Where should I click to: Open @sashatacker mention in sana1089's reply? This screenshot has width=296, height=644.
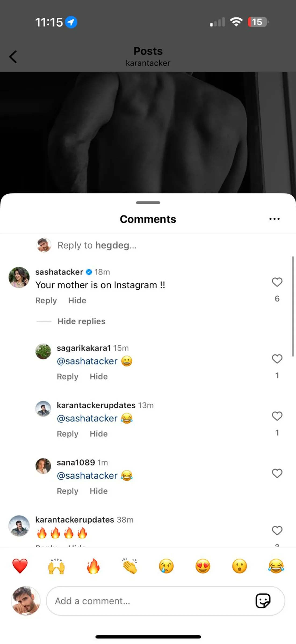pyautogui.click(x=87, y=476)
